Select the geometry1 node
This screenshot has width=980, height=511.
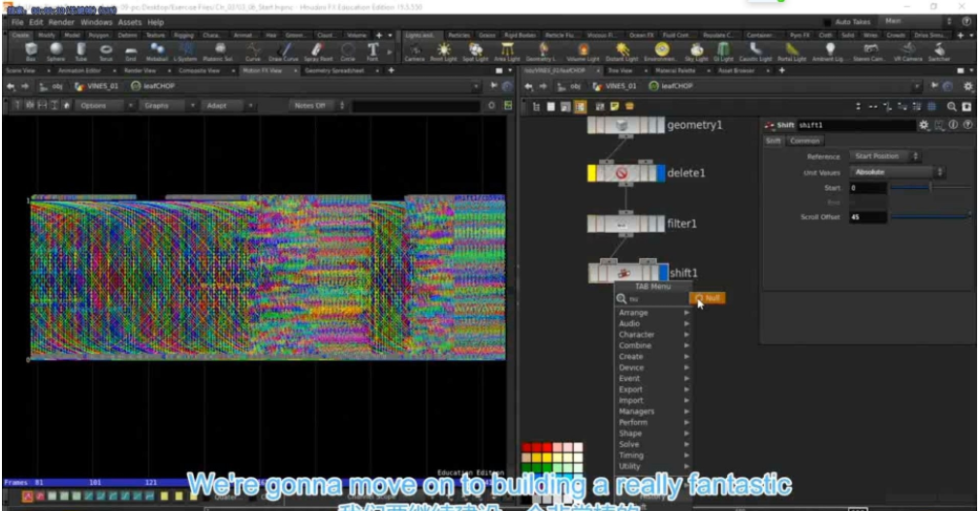point(625,125)
